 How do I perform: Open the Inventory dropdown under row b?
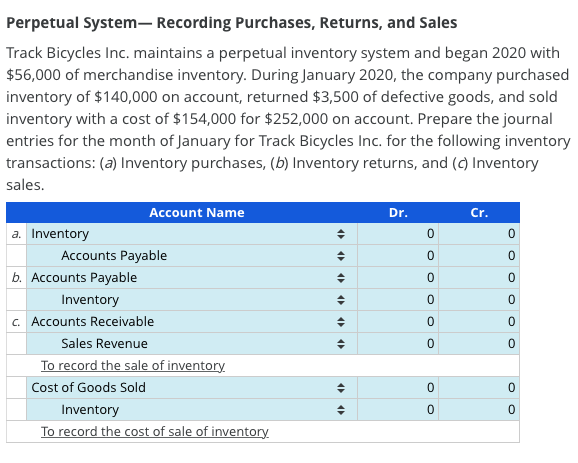click(192, 300)
